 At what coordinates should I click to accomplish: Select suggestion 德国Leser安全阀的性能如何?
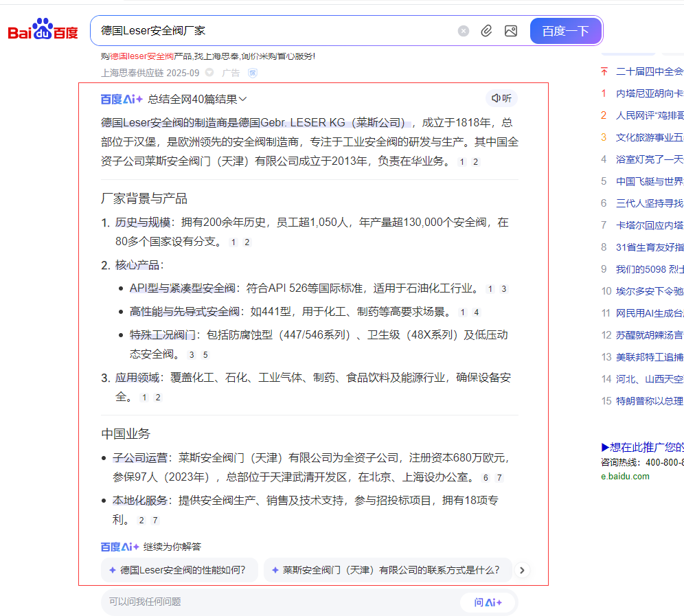[180, 570]
